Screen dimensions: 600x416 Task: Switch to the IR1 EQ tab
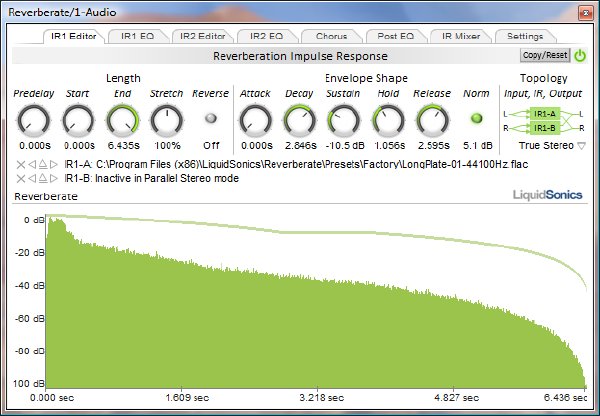(x=138, y=36)
